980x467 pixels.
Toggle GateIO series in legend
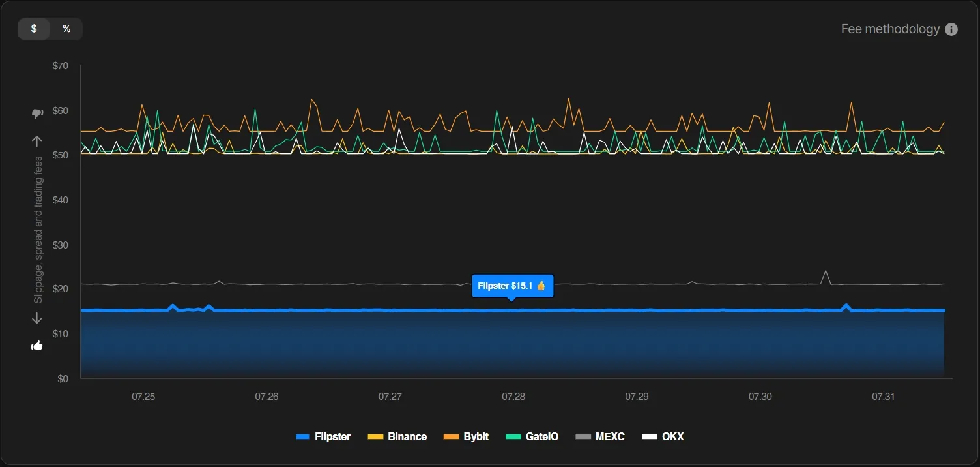532,437
